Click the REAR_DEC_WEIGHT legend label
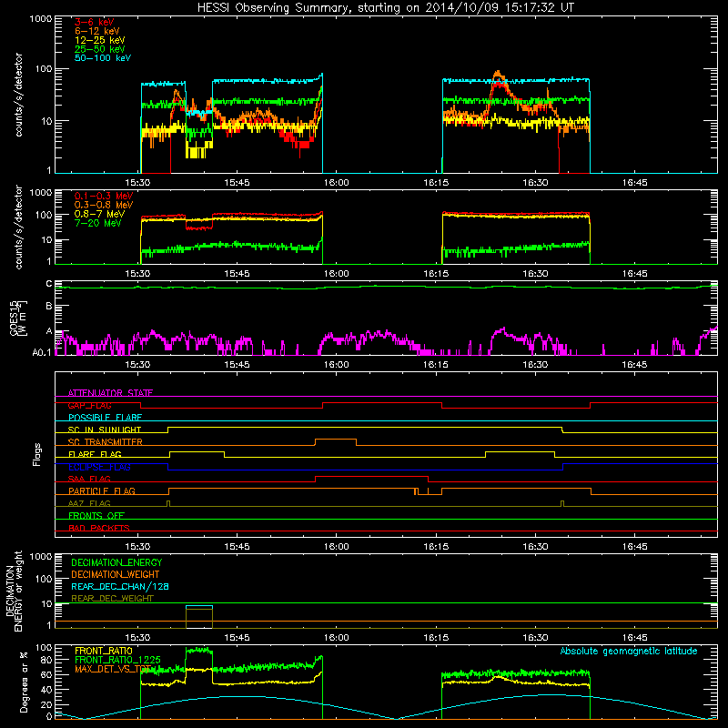The image size is (728, 728). (112, 599)
